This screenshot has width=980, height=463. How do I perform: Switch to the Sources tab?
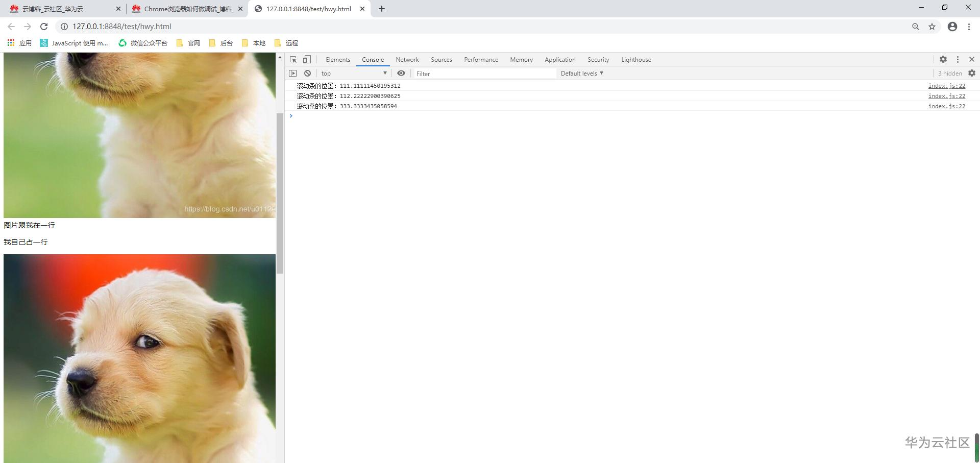click(x=442, y=60)
